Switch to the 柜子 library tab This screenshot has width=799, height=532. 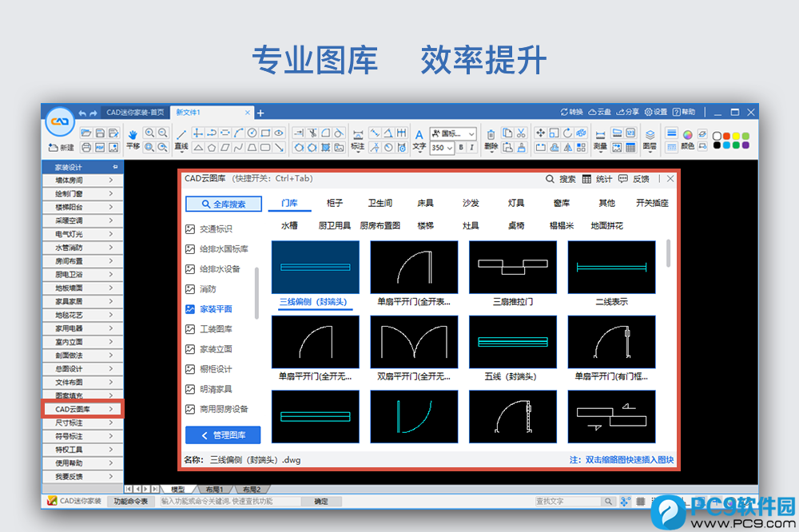point(335,203)
